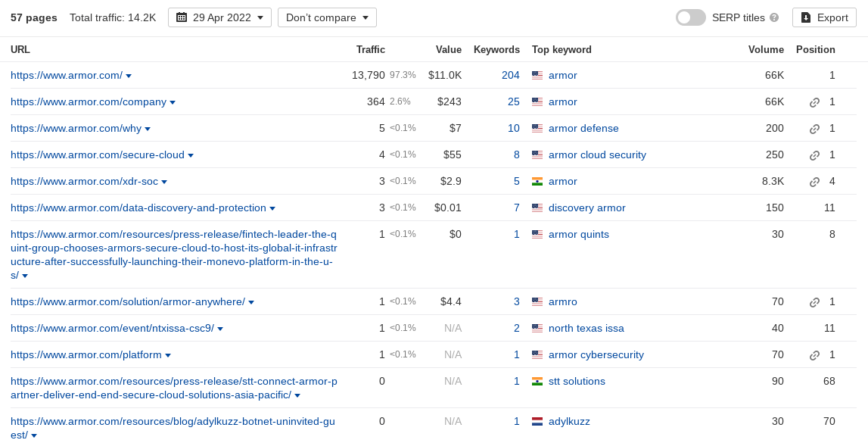
Task: Click the US flag beside north texas issa
Action: pyautogui.click(x=537, y=329)
